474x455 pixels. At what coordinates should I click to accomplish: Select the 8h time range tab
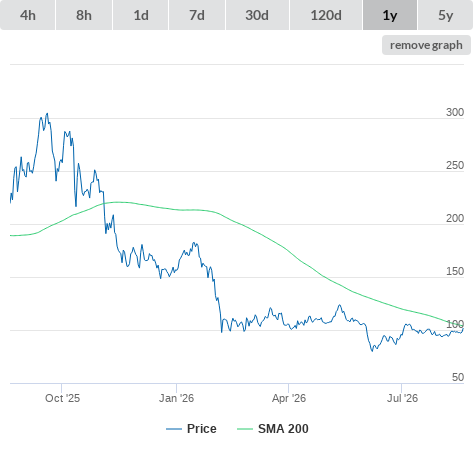click(x=84, y=15)
